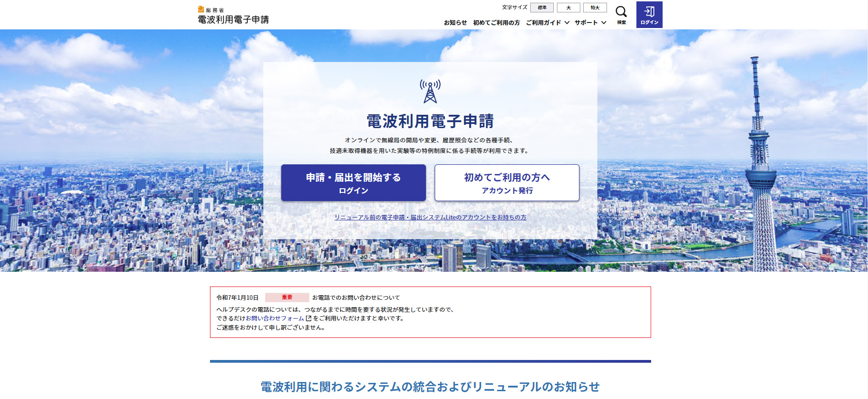Click description line 技適未取得機器を用いた実験等
The width and height of the screenshot is (868, 399).
(430, 151)
